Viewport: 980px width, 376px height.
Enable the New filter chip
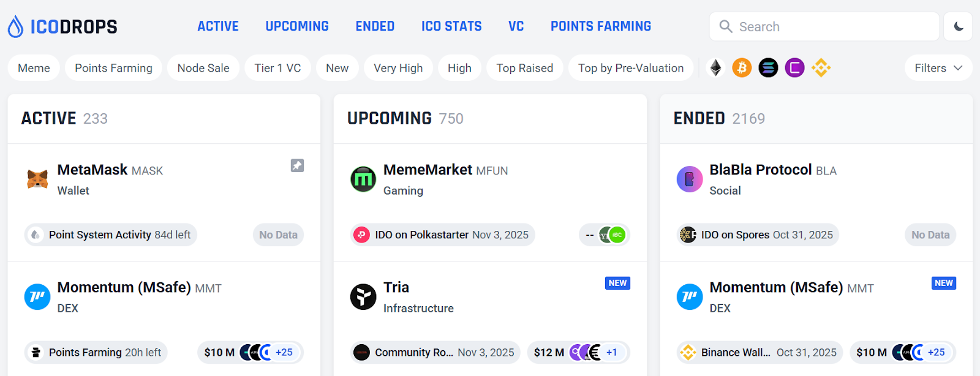337,68
